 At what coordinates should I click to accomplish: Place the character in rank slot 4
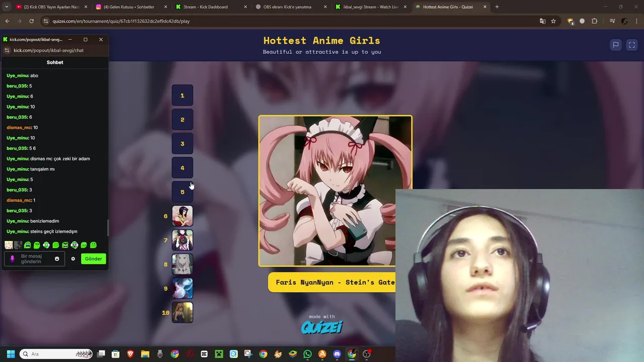pyautogui.click(x=182, y=168)
